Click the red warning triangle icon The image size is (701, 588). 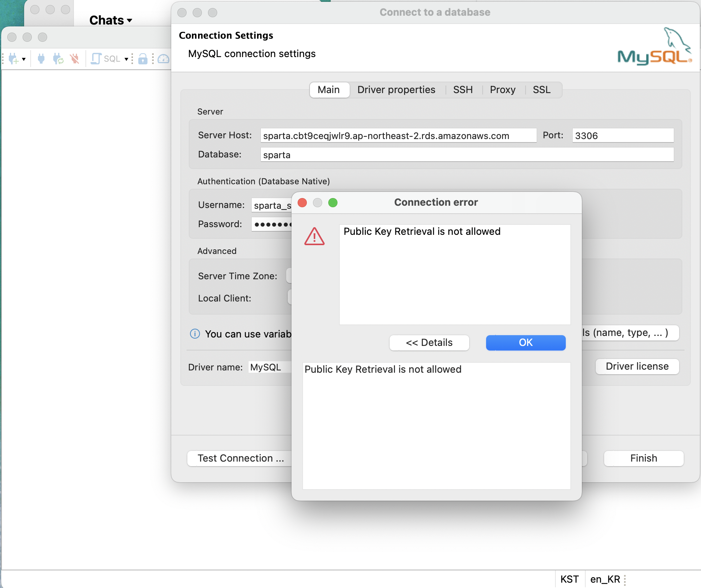pyautogui.click(x=314, y=236)
